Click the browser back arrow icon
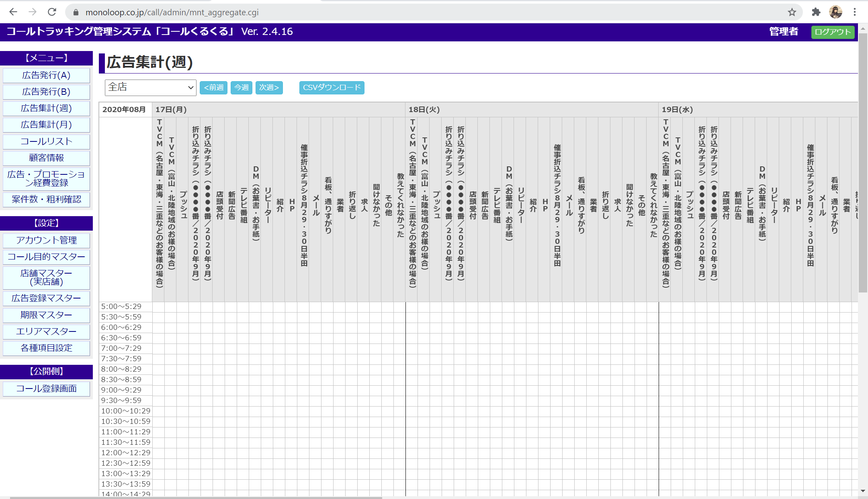Viewport: 868px width, 499px height. click(x=13, y=12)
